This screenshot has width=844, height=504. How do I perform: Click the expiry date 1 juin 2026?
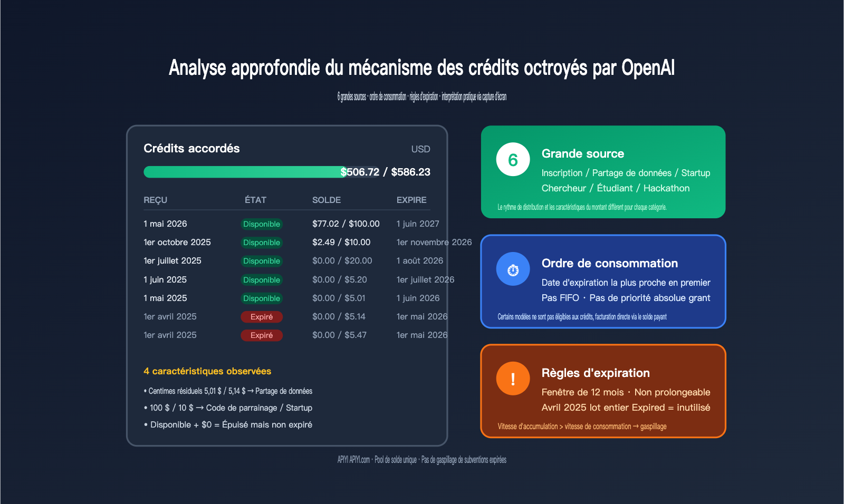(x=418, y=298)
